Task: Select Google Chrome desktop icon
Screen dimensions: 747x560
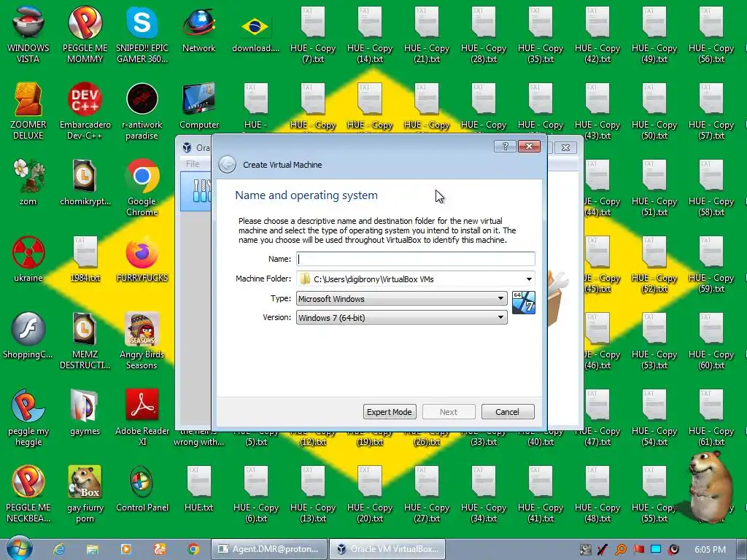Action: coord(142,187)
